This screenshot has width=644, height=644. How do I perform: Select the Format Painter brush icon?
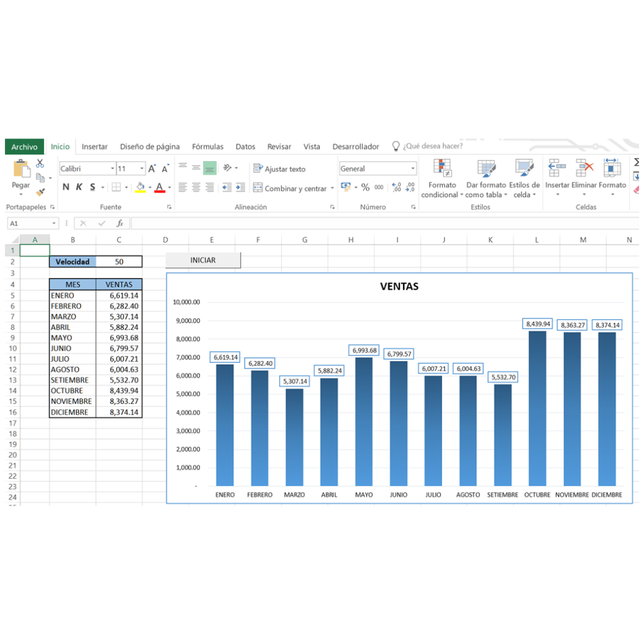40,192
